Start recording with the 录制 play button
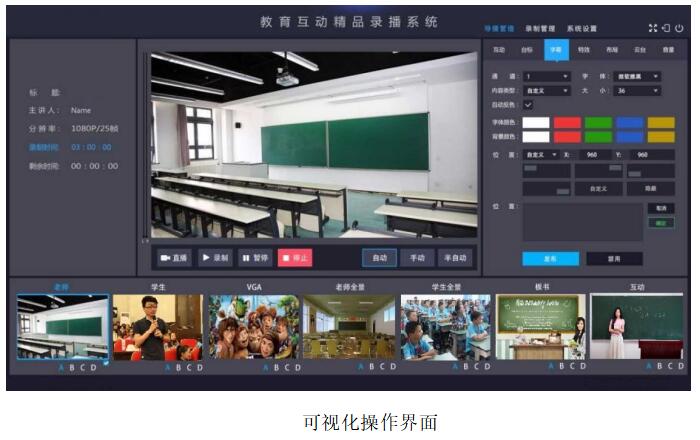The image size is (700, 440). click(215, 257)
